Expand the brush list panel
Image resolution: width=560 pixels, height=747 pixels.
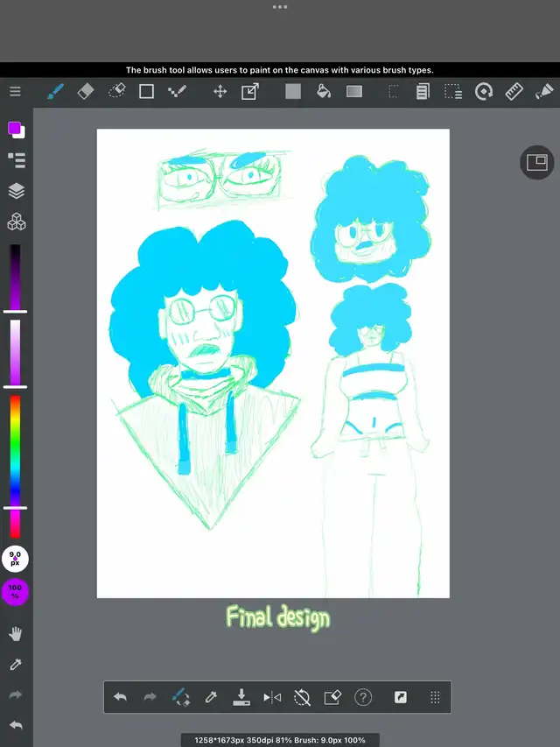(16, 159)
